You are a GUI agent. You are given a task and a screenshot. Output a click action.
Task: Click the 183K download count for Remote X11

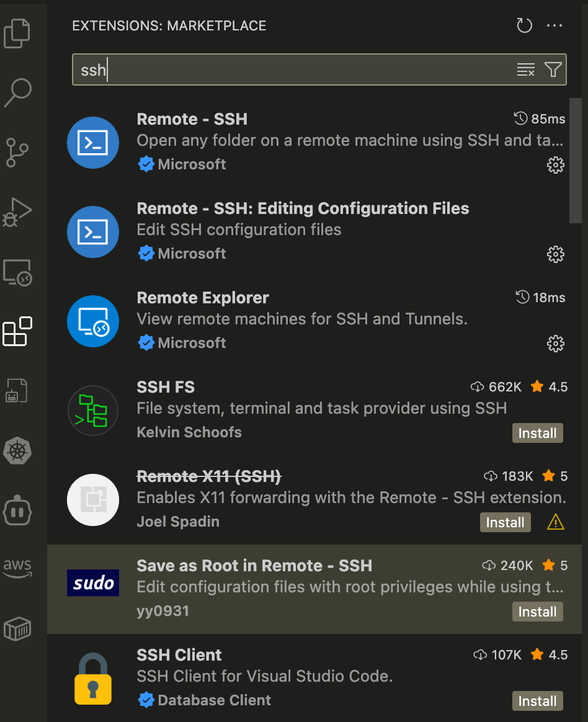coord(509,476)
